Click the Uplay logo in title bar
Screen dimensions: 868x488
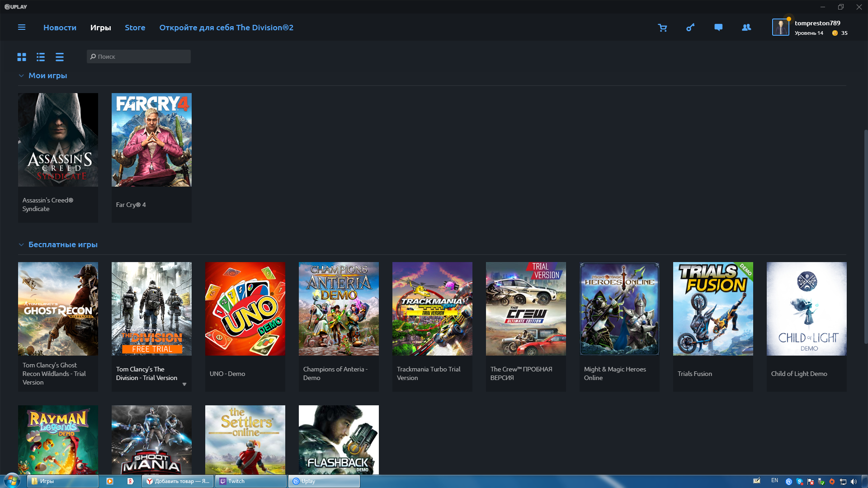point(16,7)
